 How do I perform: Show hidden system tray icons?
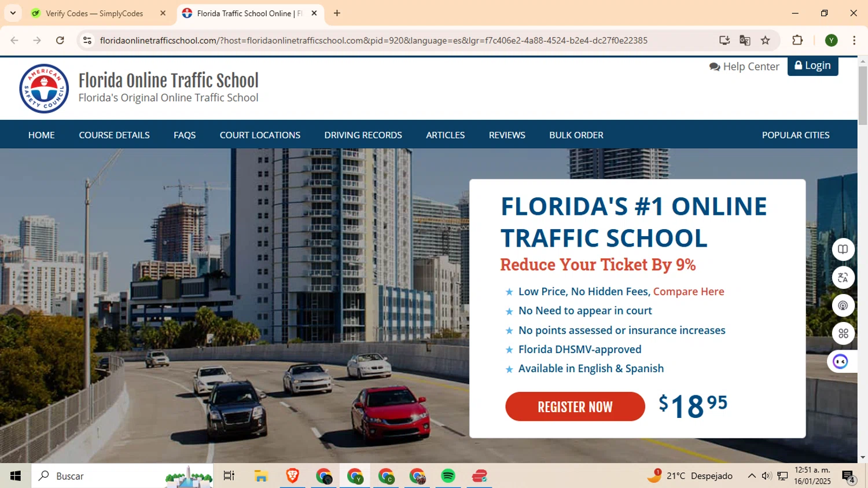coord(752,476)
